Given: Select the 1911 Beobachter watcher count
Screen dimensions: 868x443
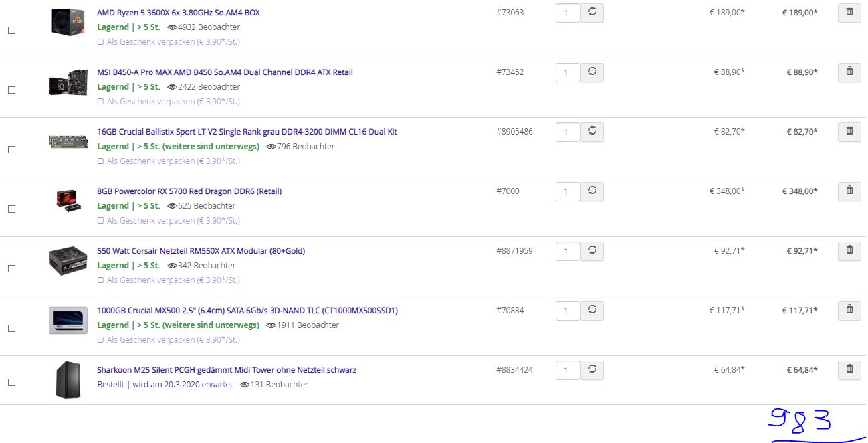Looking at the screenshot, I should [303, 325].
